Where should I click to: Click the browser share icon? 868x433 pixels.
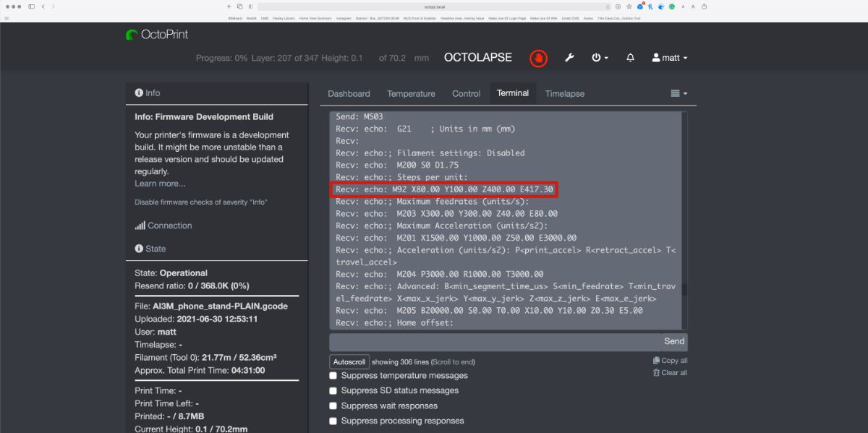click(x=705, y=7)
